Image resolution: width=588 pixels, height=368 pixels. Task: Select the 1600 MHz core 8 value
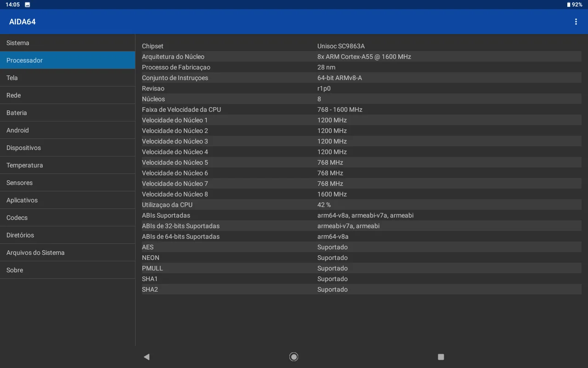(x=332, y=194)
